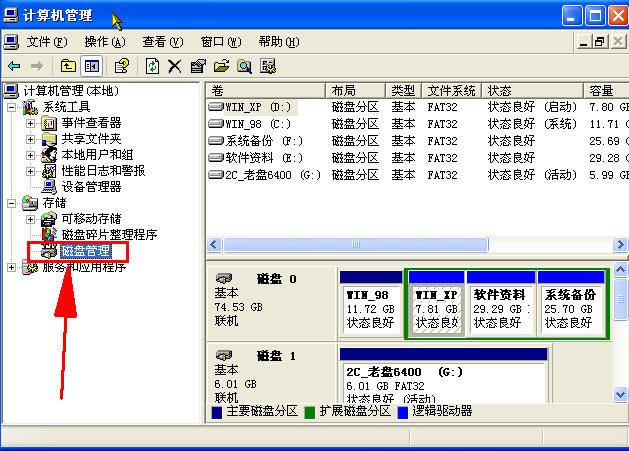Toggle the show/hide console tree icon

pos(91,66)
